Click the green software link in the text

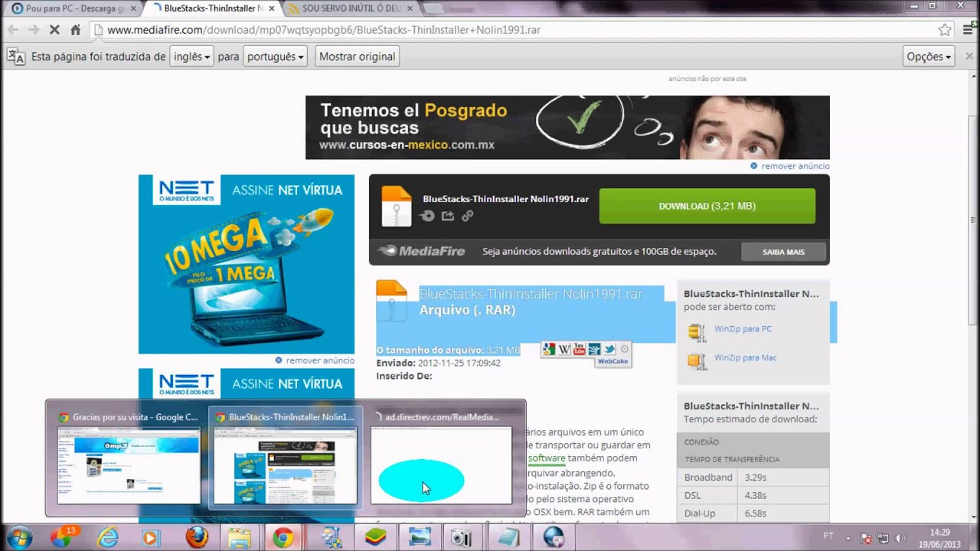point(547,458)
